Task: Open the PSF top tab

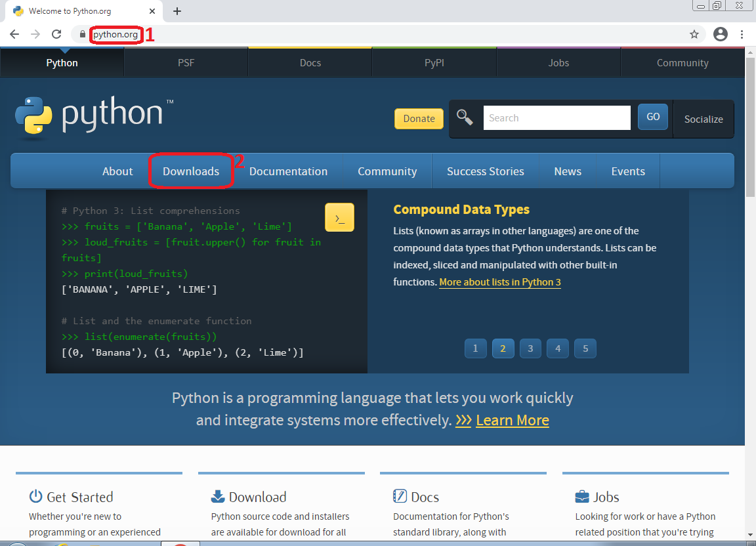Action: pyautogui.click(x=186, y=63)
